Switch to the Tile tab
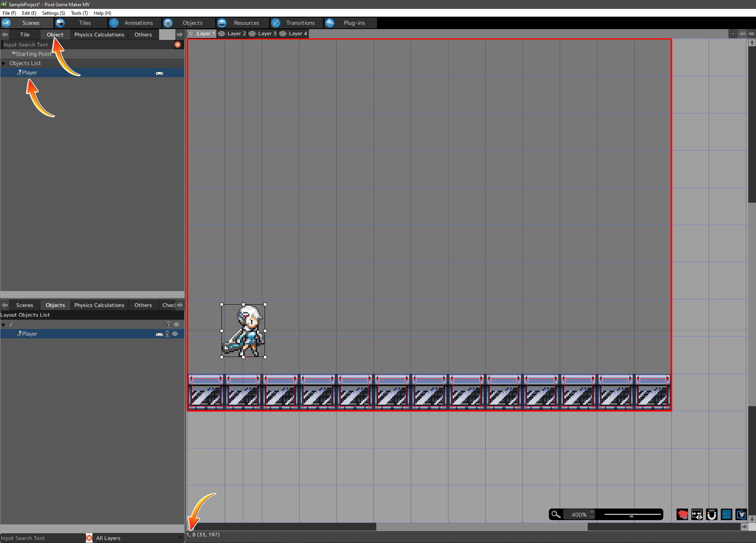 tap(25, 34)
